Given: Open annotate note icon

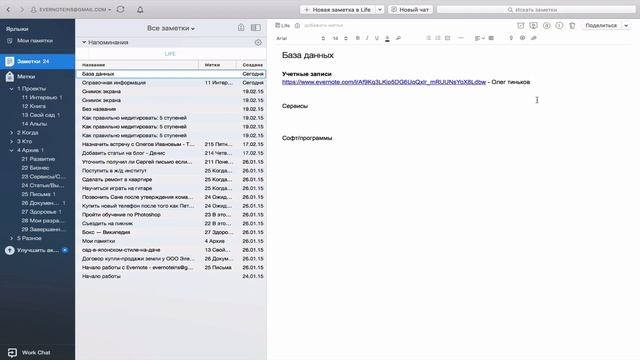Looking at the screenshot, I should pos(546,25).
